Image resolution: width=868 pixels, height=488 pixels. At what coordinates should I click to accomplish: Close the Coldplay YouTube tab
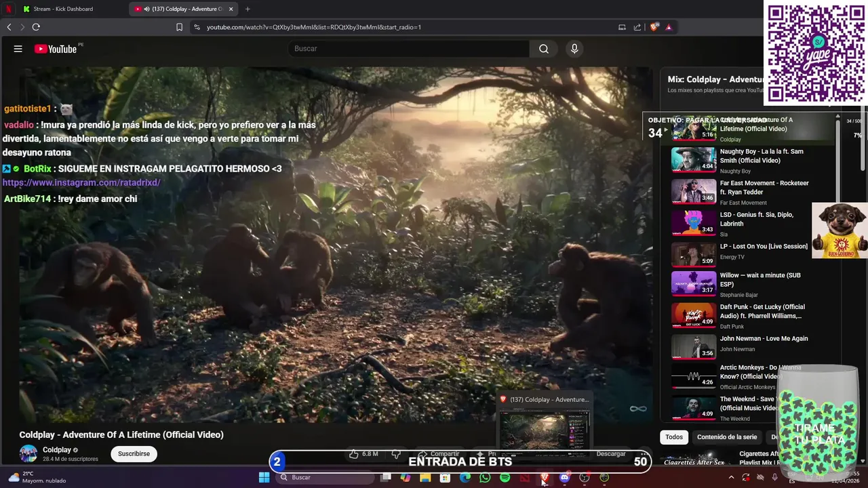231,9
